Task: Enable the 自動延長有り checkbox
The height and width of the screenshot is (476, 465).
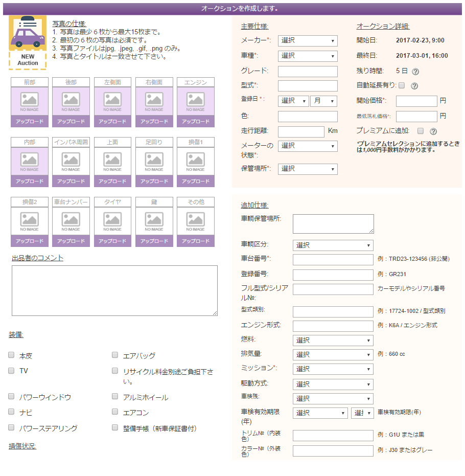Action: (402, 85)
